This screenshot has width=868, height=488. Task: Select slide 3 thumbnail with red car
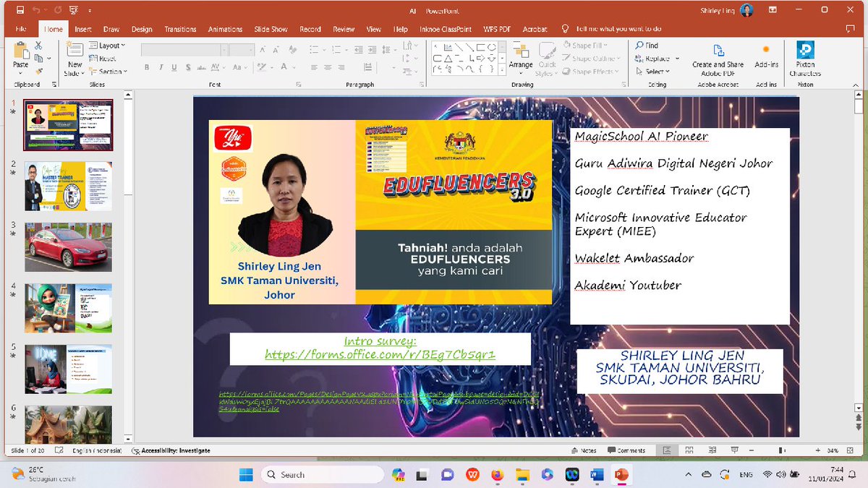pos(69,247)
